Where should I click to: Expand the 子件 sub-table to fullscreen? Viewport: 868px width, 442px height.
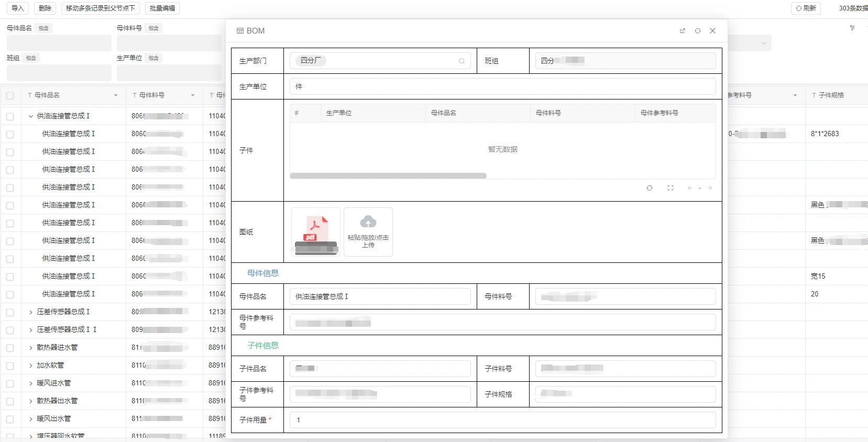pos(670,188)
